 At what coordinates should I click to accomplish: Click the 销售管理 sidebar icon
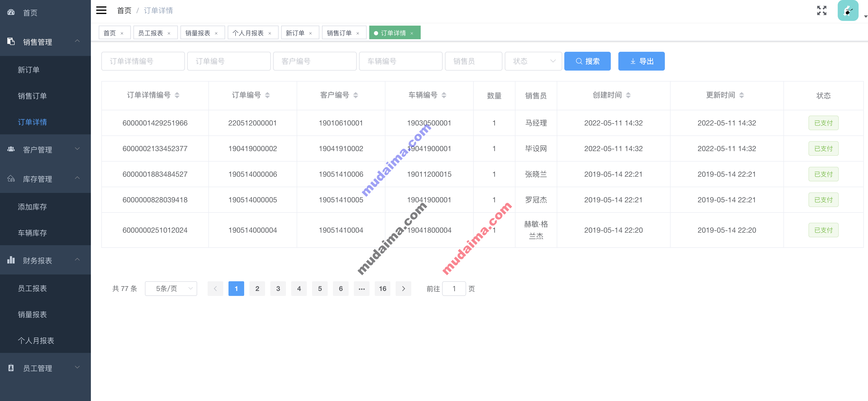[x=11, y=42]
